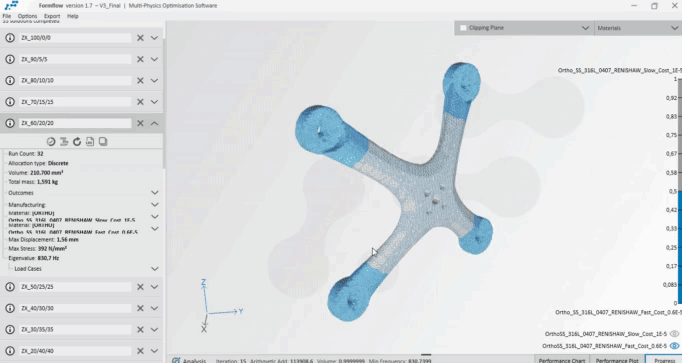Screen dimensions: 682x363
Task: Expand the Fast_Cost material entry chevron
Action: click(x=154, y=229)
